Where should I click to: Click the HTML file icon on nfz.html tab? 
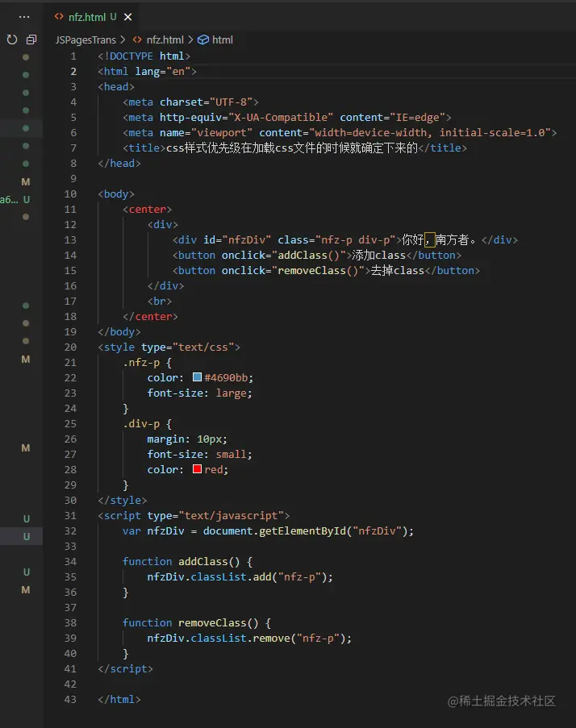tap(59, 17)
